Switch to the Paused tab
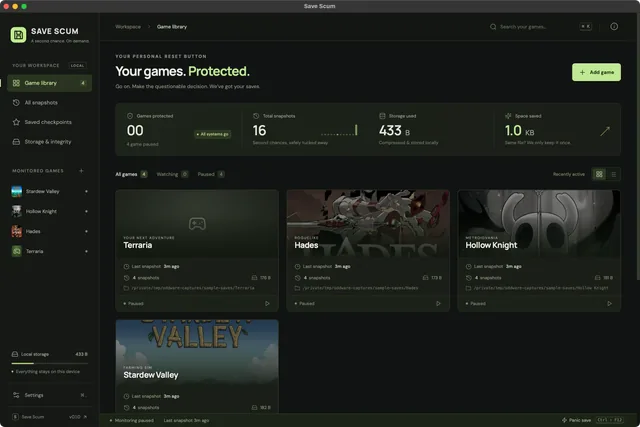This screenshot has height=427, width=640. click(211, 174)
